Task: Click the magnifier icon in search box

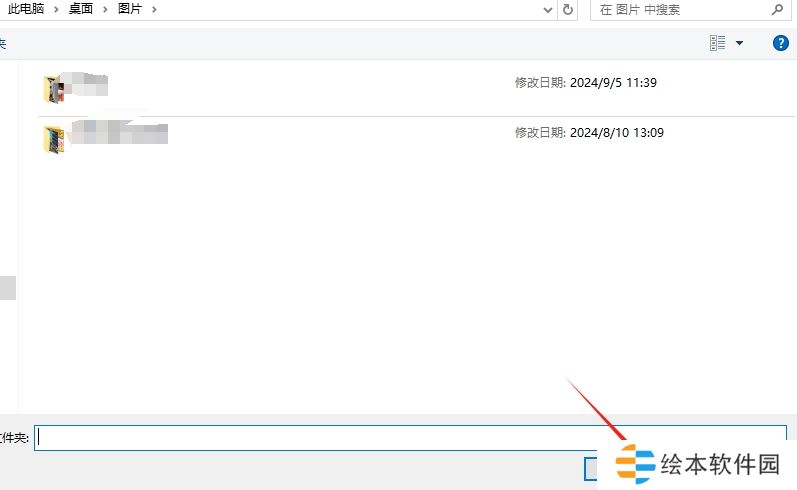Action: [777, 9]
